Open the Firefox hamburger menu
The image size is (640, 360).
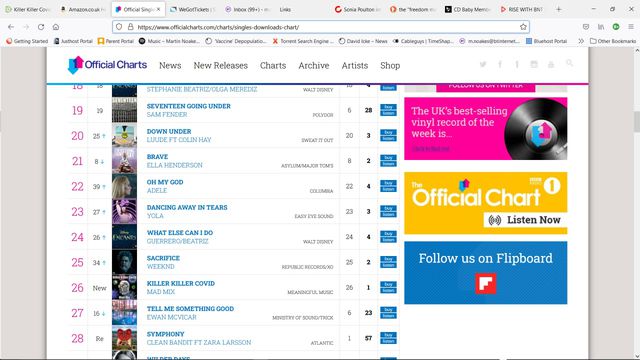click(631, 27)
